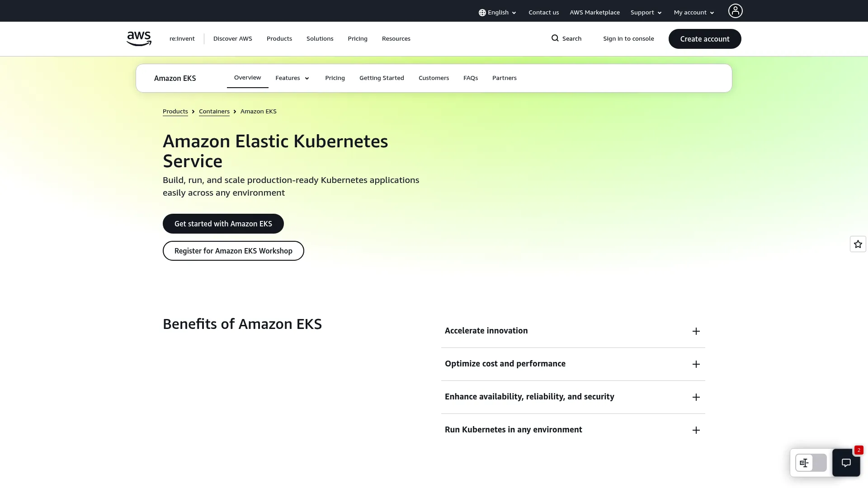
Task: Click the star feedback icon on right edge
Action: [858, 244]
